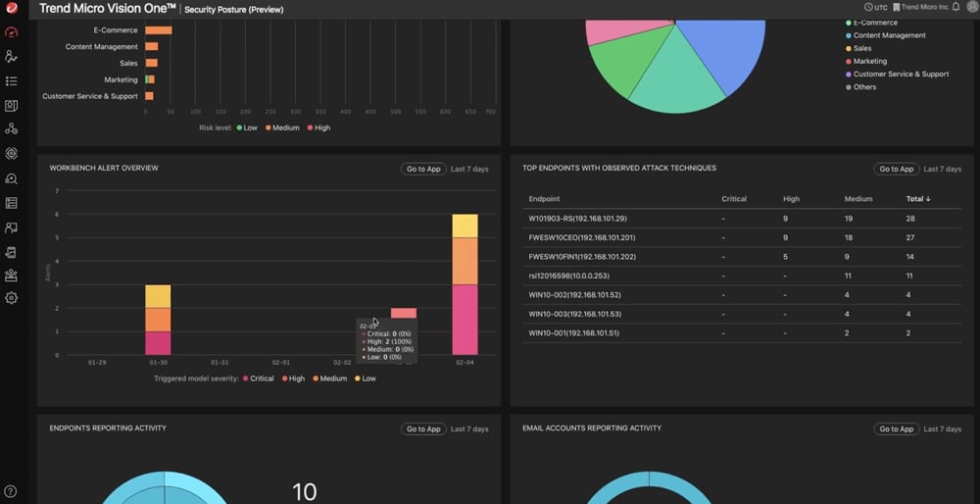Open the user profile avatar

[971, 8]
